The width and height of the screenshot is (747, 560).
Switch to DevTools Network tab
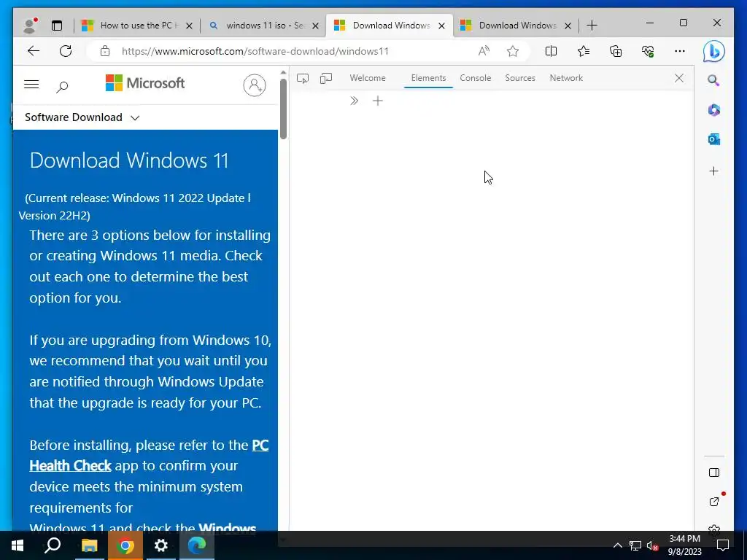(566, 78)
